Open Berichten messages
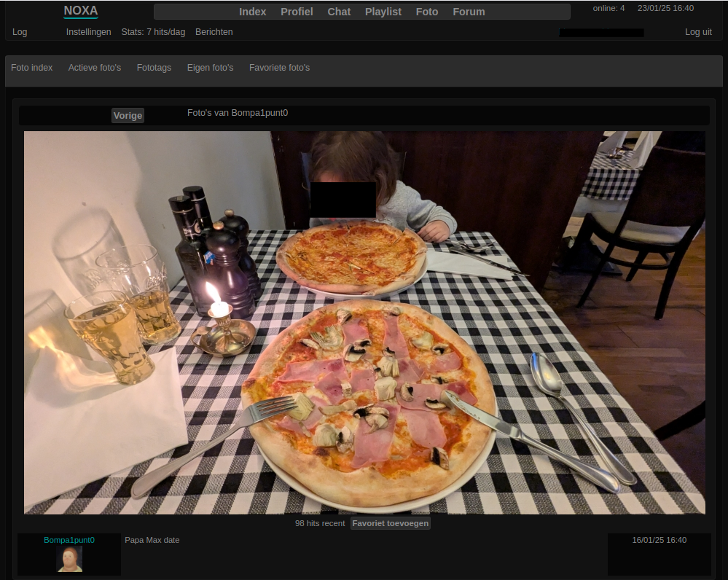 (214, 32)
